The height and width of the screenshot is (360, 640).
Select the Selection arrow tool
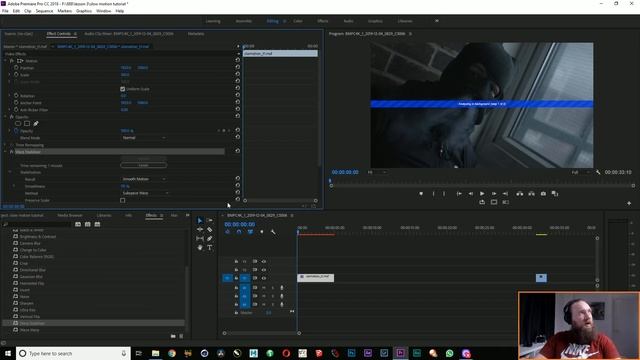click(x=200, y=220)
